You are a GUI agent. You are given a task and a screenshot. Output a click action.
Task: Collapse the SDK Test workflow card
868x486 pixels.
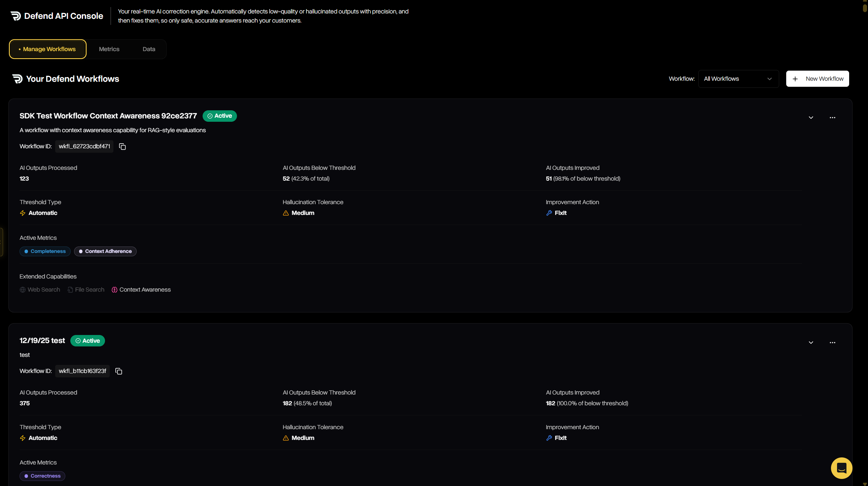tap(811, 117)
